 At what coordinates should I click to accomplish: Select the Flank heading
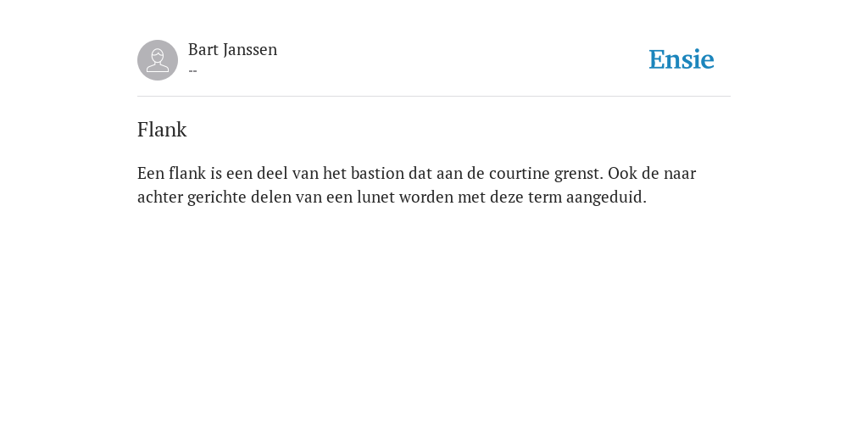click(x=162, y=130)
